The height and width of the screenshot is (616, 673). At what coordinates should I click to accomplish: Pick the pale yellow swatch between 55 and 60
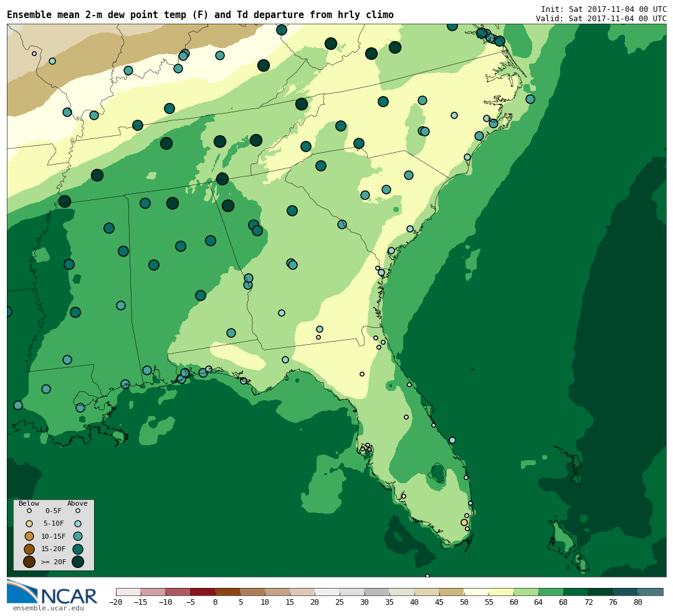coord(502,592)
